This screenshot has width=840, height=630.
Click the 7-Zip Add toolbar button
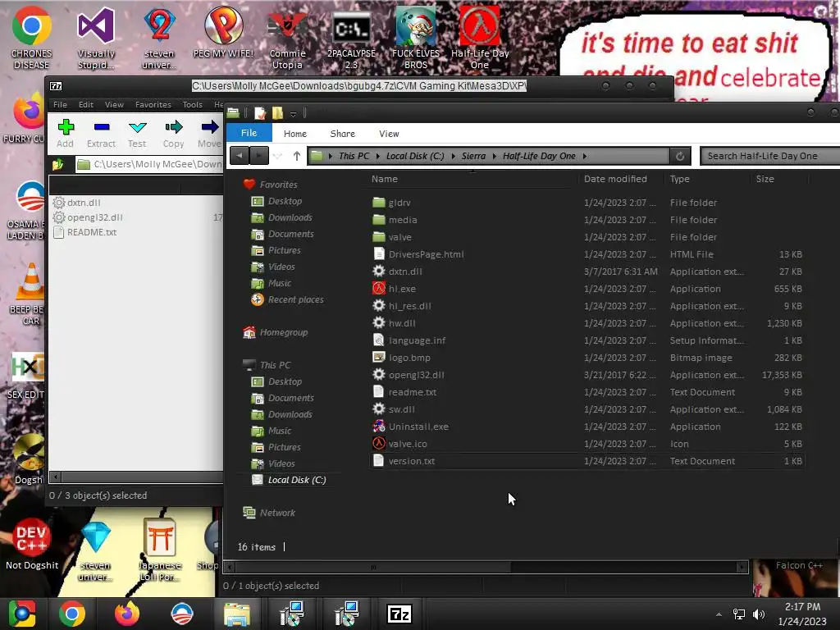pos(66,134)
